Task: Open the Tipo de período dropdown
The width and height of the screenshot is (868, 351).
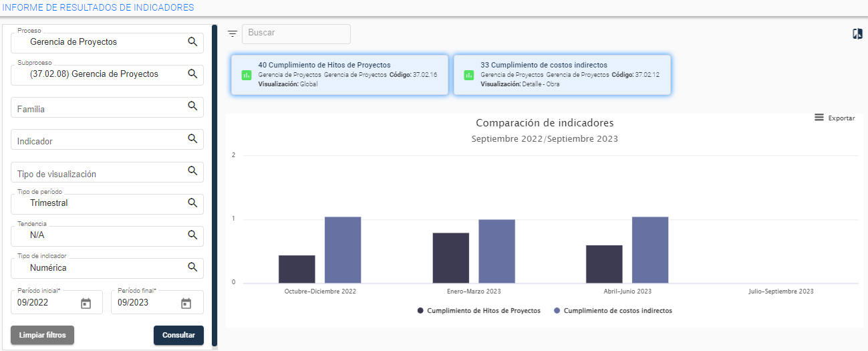Action: pos(107,203)
